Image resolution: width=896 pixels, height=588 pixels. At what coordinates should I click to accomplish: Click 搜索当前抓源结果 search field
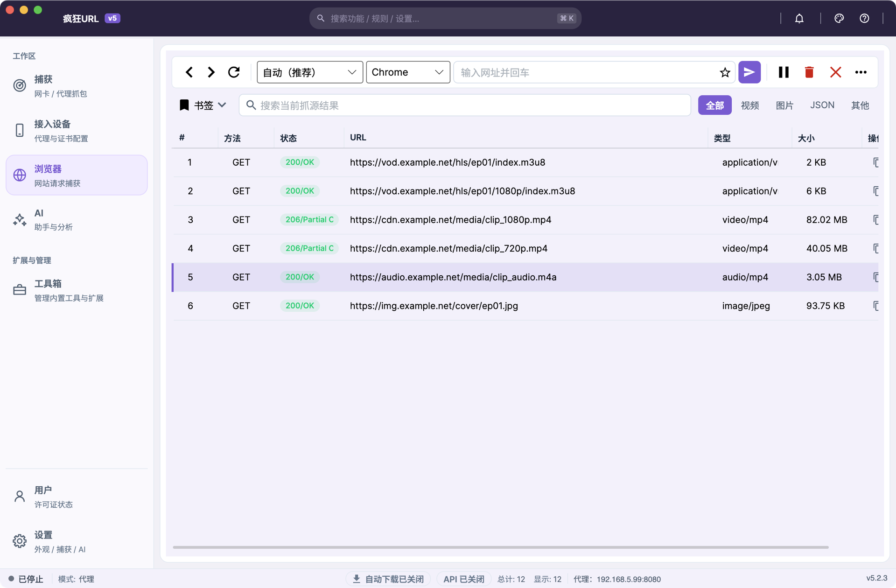tap(465, 105)
